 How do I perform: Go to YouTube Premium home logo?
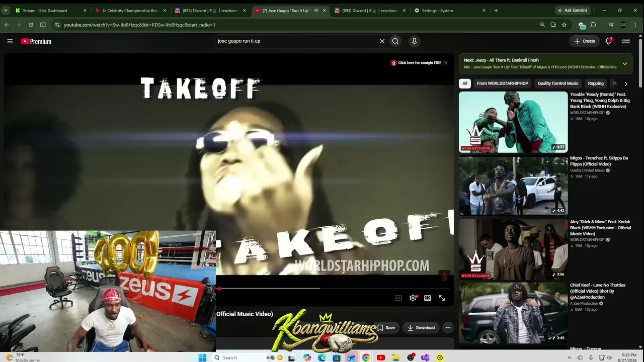[x=36, y=41]
